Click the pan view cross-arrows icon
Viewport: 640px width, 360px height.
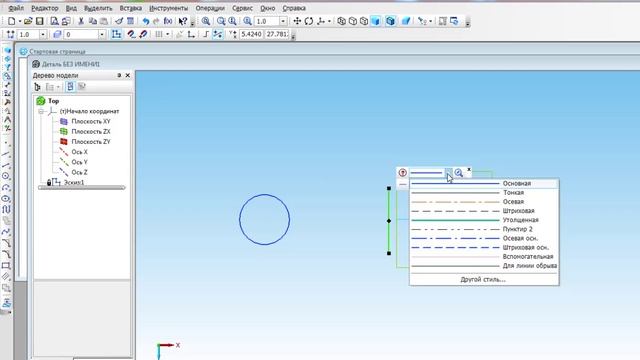click(x=297, y=21)
